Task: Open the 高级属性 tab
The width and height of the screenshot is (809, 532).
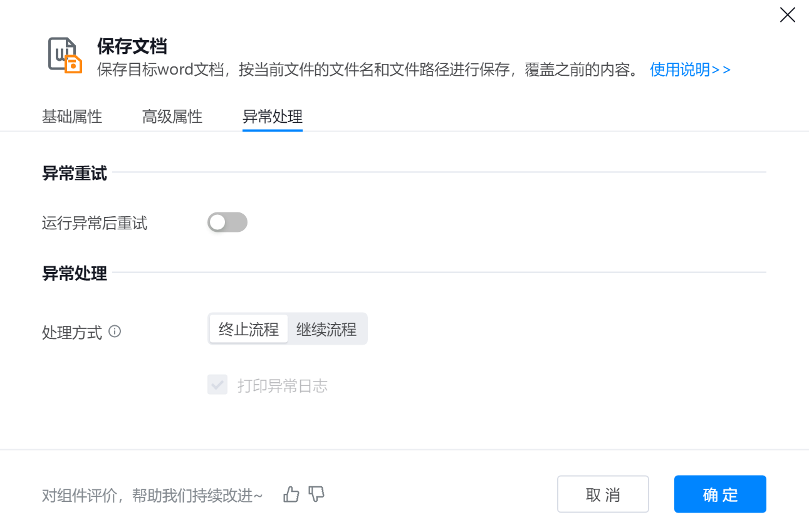Action: click(x=172, y=117)
